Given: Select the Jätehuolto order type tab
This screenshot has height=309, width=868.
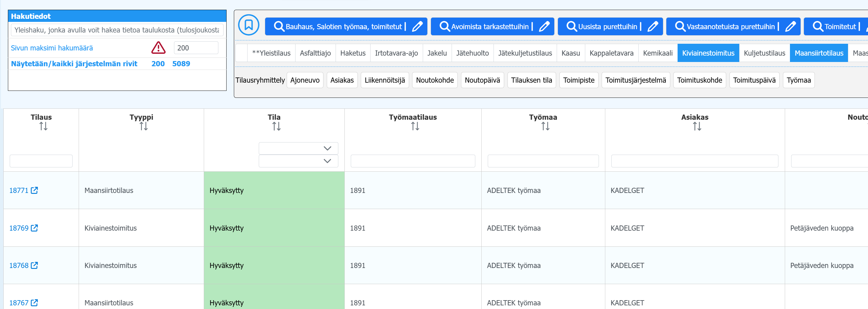Looking at the screenshot, I should (x=472, y=53).
